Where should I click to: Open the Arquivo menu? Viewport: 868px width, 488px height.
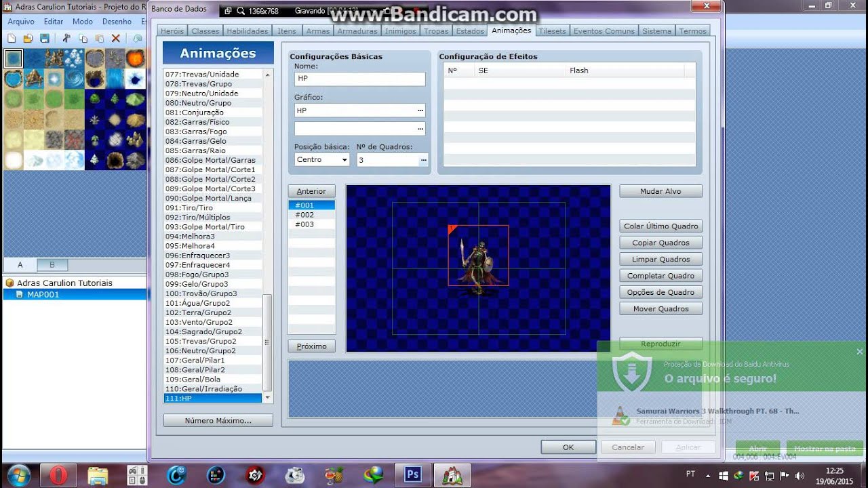coord(21,22)
